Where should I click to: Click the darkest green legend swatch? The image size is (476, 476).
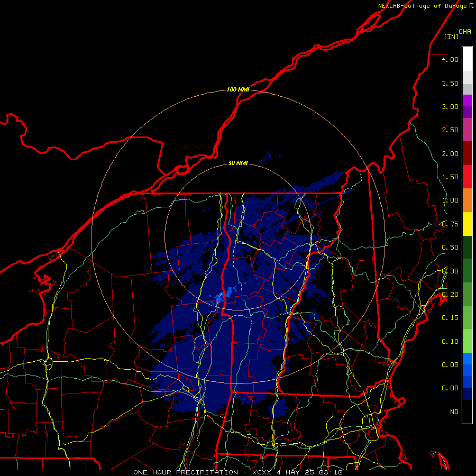(x=467, y=247)
